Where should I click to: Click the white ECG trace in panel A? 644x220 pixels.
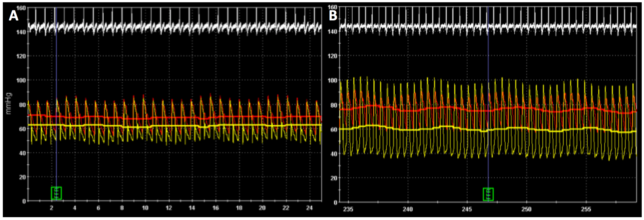pos(170,27)
